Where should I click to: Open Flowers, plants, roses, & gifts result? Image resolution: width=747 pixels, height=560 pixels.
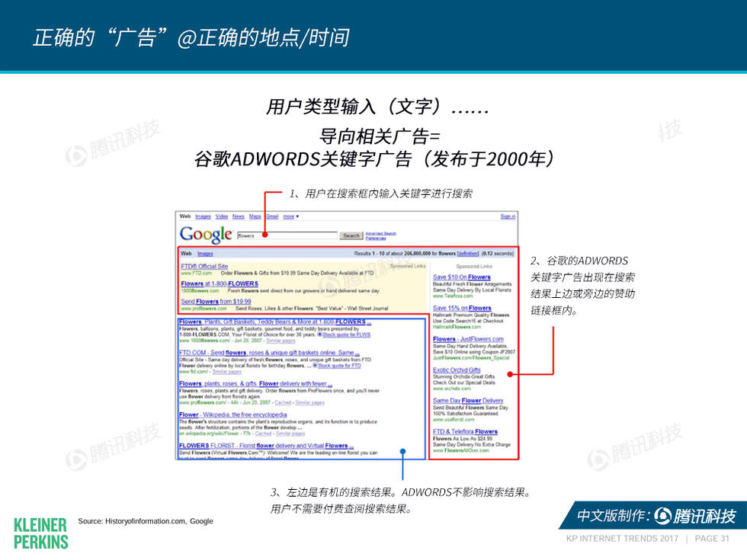[x=255, y=384]
